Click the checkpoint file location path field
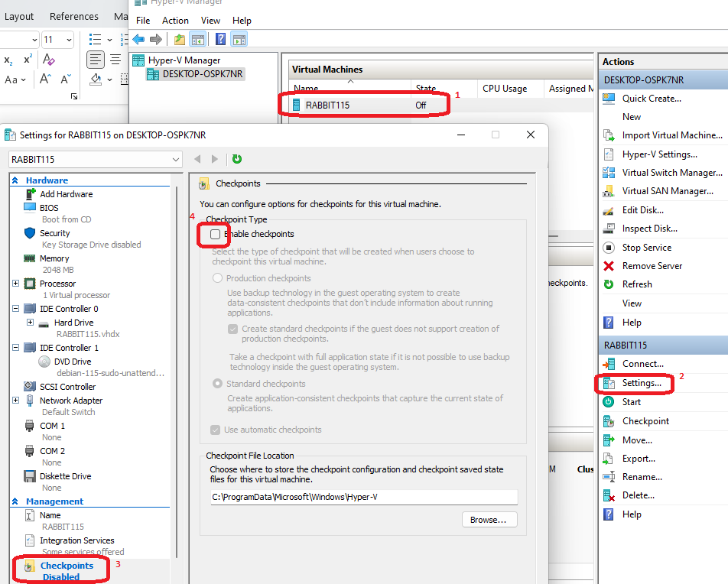 364,497
